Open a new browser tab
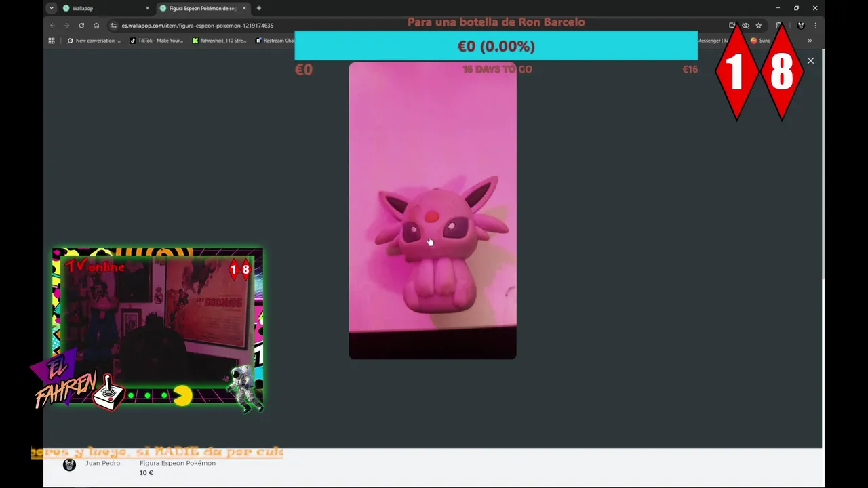 tap(259, 8)
